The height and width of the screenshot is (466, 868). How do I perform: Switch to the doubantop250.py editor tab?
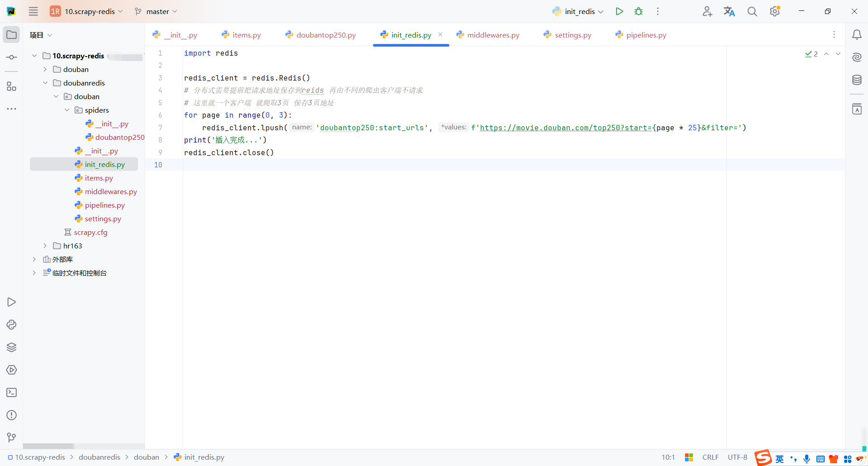click(321, 35)
